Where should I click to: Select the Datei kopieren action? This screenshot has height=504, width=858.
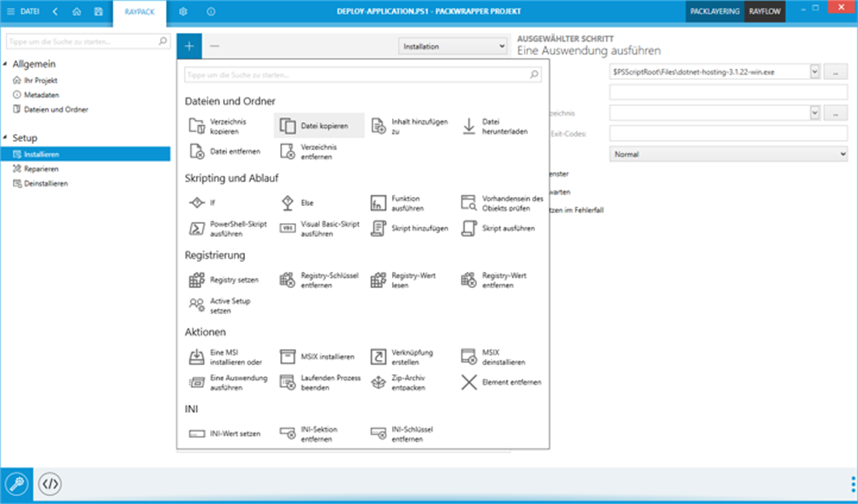(318, 124)
